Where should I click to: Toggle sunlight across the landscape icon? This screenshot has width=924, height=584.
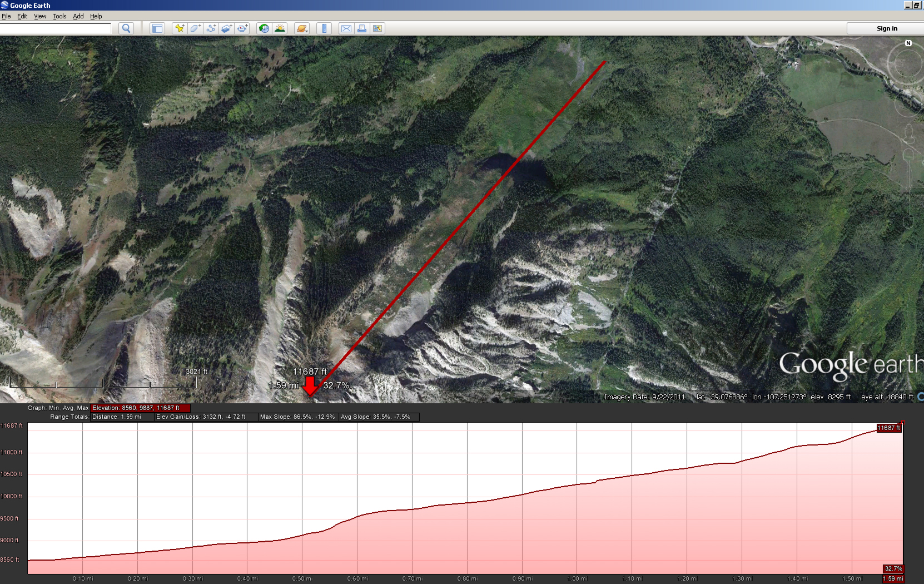(280, 28)
